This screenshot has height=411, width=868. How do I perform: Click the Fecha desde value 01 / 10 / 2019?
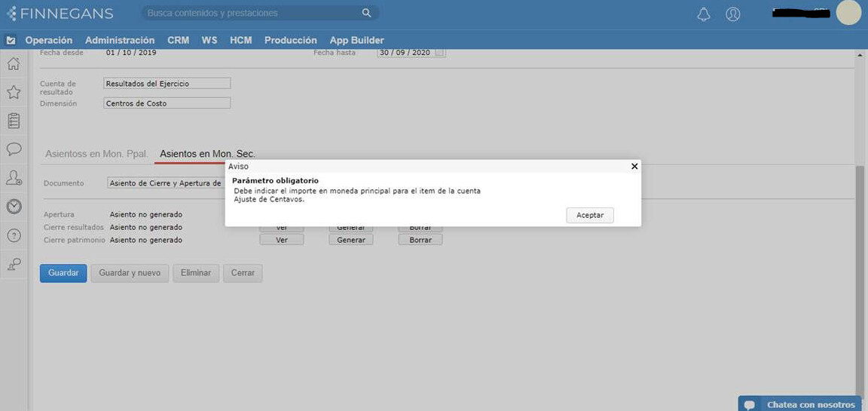[x=131, y=54]
